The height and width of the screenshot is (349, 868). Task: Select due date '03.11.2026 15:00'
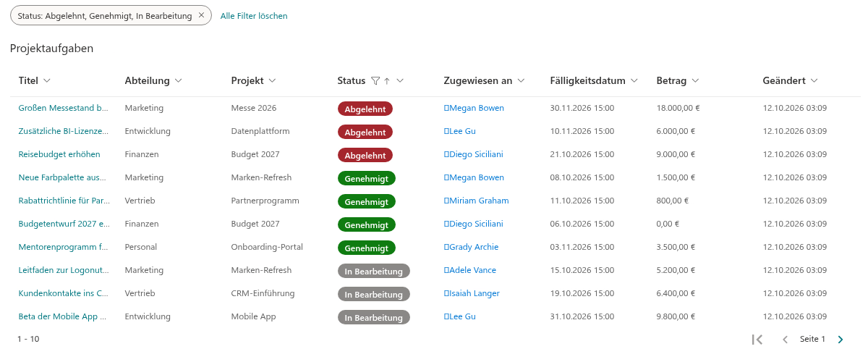(582, 247)
